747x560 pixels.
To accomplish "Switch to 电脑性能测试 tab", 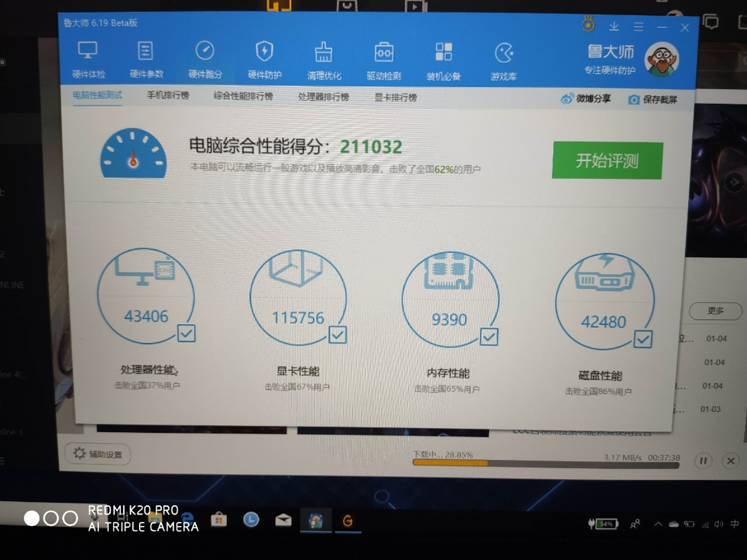I will click(97, 95).
